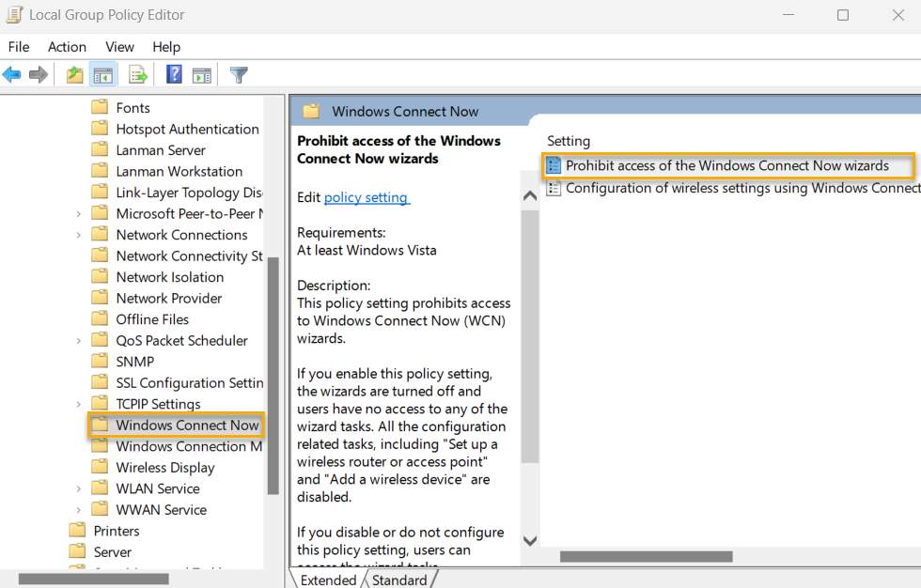Toggle the Show/Hide Console Tree button
This screenshot has height=588, width=921.
pos(103,74)
